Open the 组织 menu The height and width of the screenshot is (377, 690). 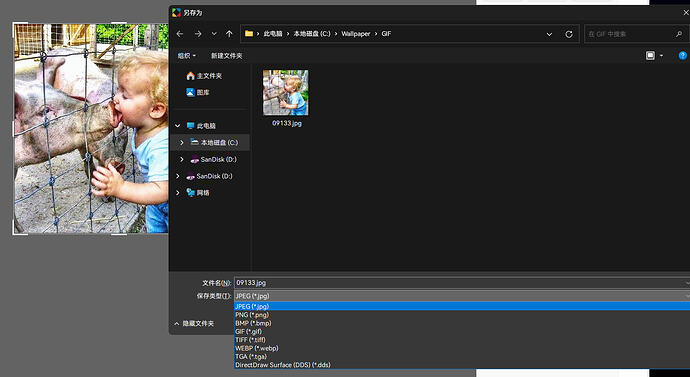187,56
